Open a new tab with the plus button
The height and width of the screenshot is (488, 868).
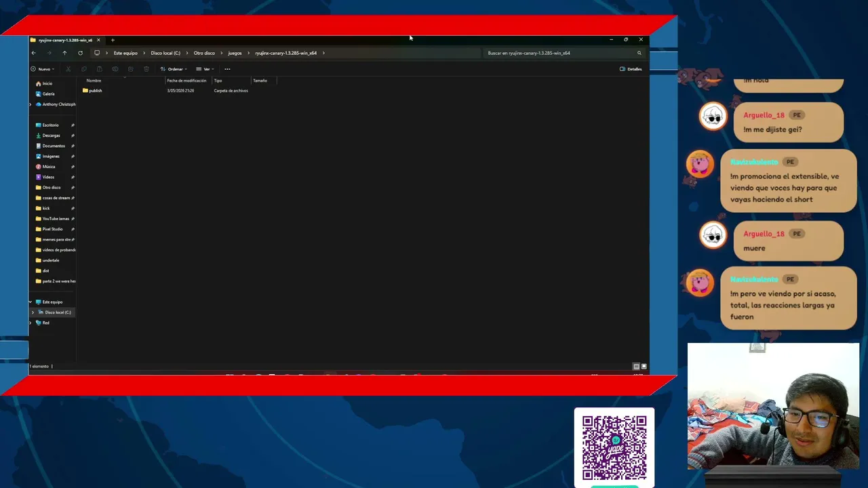[x=113, y=40]
